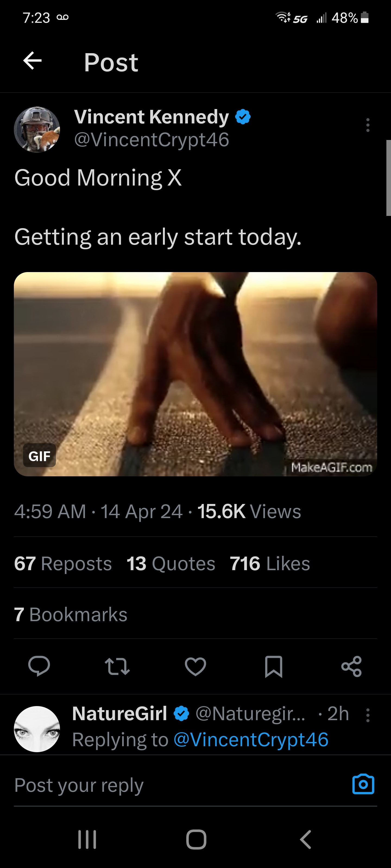View the 13 Quotes list
The image size is (391, 868).
click(x=171, y=563)
